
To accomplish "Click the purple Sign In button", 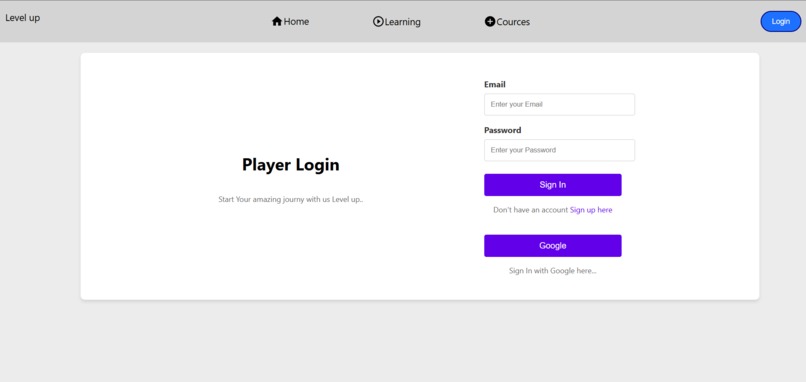I will 553,185.
